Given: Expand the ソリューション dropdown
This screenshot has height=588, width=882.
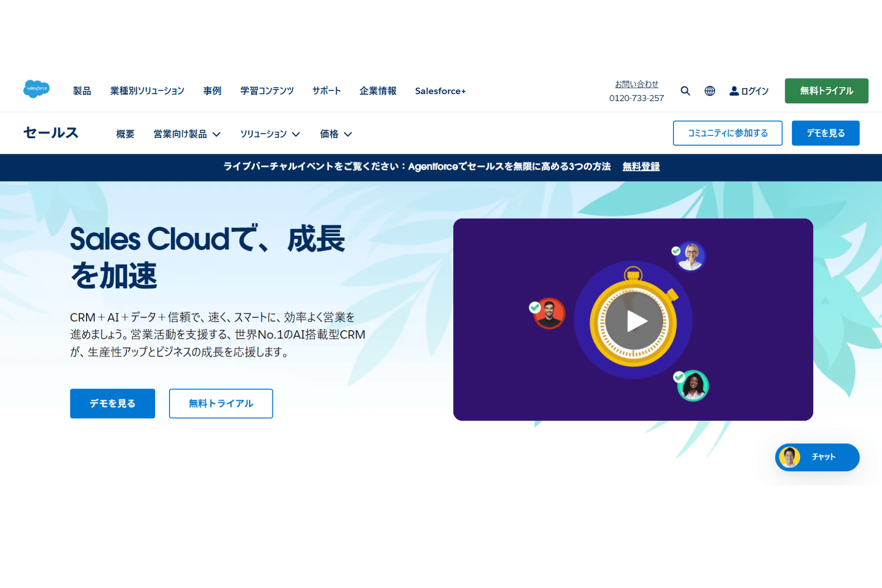Looking at the screenshot, I should pyautogui.click(x=270, y=134).
